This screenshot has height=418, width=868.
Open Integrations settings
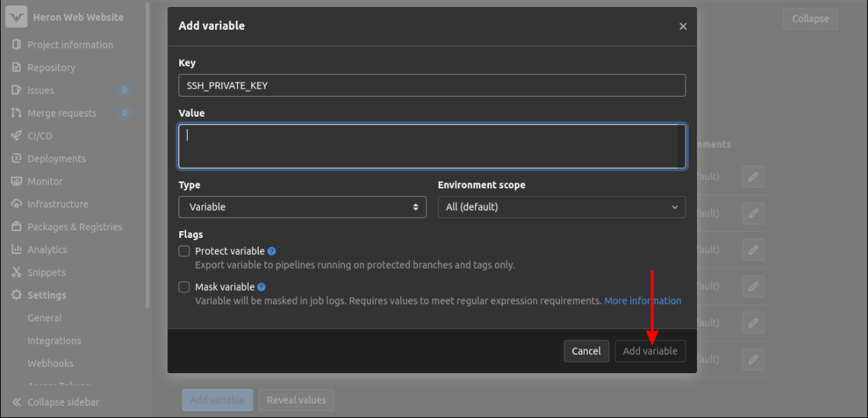click(x=54, y=340)
